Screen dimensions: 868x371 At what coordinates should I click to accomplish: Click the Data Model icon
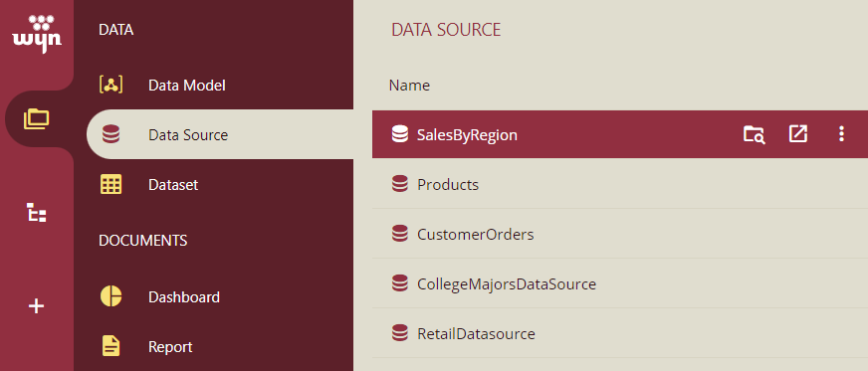[110, 86]
